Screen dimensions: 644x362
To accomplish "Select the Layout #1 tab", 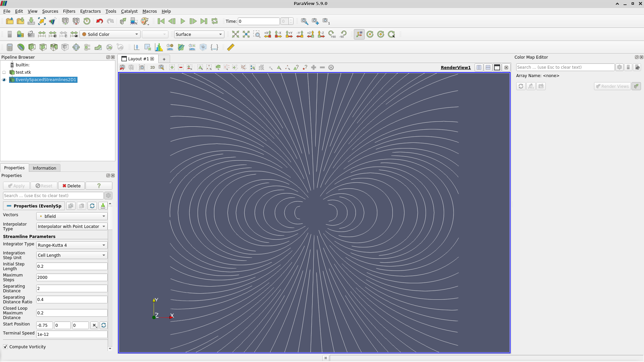I will 138,59.
